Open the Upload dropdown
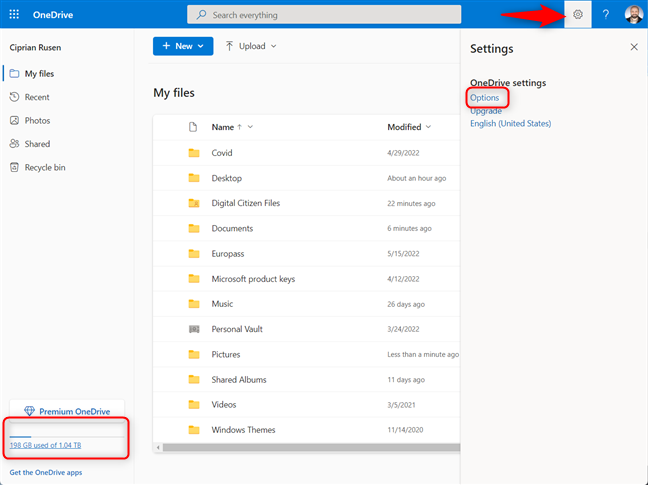 click(x=251, y=46)
